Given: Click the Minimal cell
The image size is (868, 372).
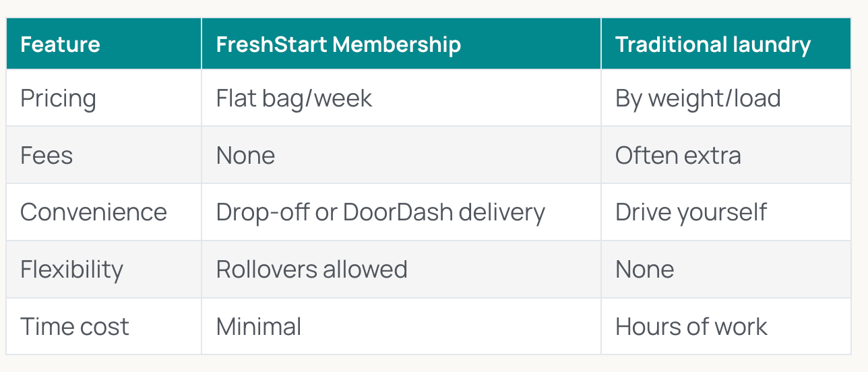Looking at the screenshot, I should click(259, 327).
